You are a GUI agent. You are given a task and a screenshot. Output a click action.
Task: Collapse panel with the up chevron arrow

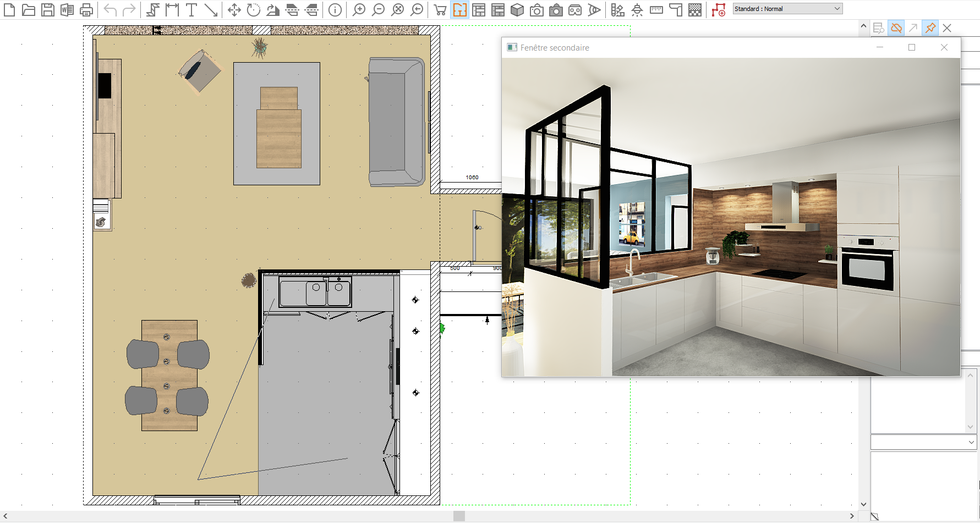click(863, 26)
